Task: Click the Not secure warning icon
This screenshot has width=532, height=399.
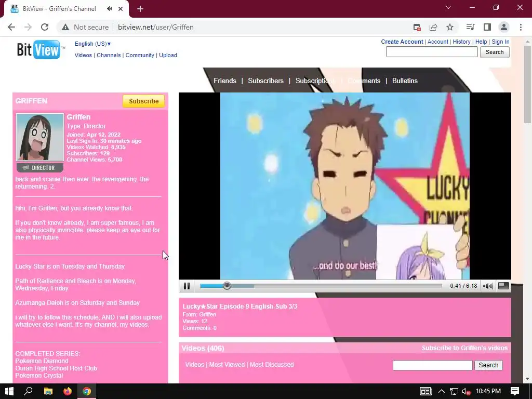Action: [65, 27]
